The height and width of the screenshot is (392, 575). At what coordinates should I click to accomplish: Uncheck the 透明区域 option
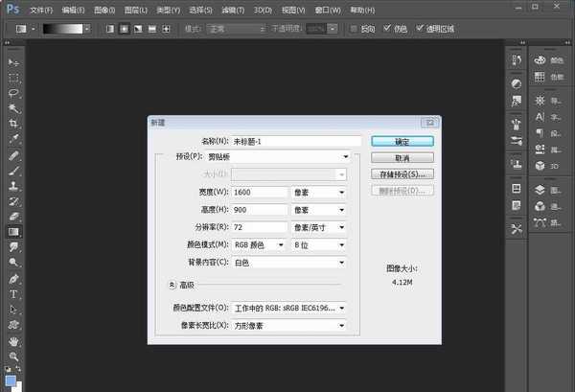(x=419, y=29)
